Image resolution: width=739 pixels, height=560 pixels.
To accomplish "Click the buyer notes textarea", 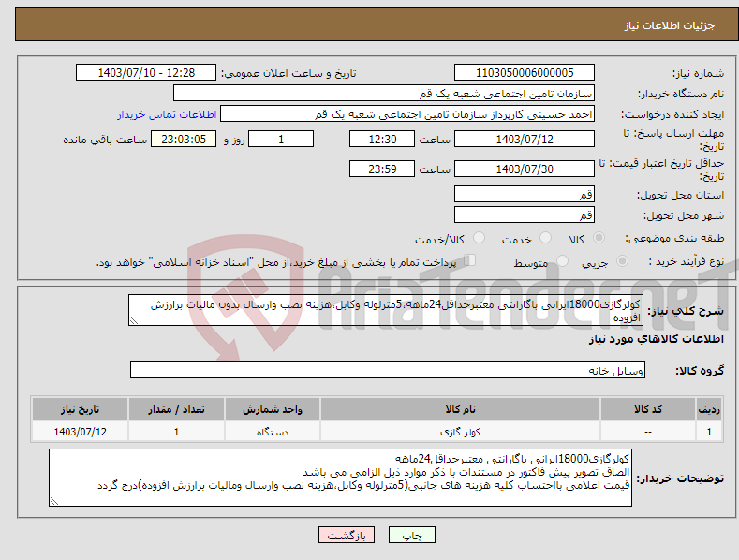I will click(340, 478).
